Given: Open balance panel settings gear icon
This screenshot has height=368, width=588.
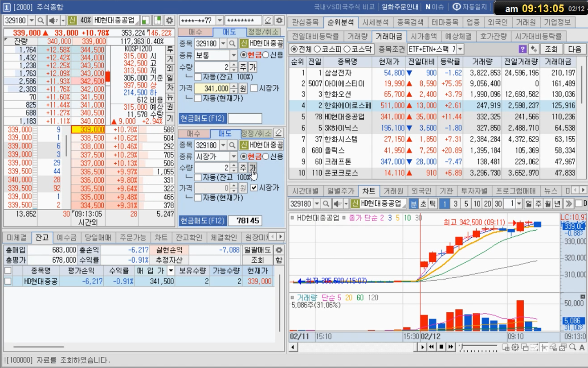Looking at the screenshot, I should pos(279,250).
